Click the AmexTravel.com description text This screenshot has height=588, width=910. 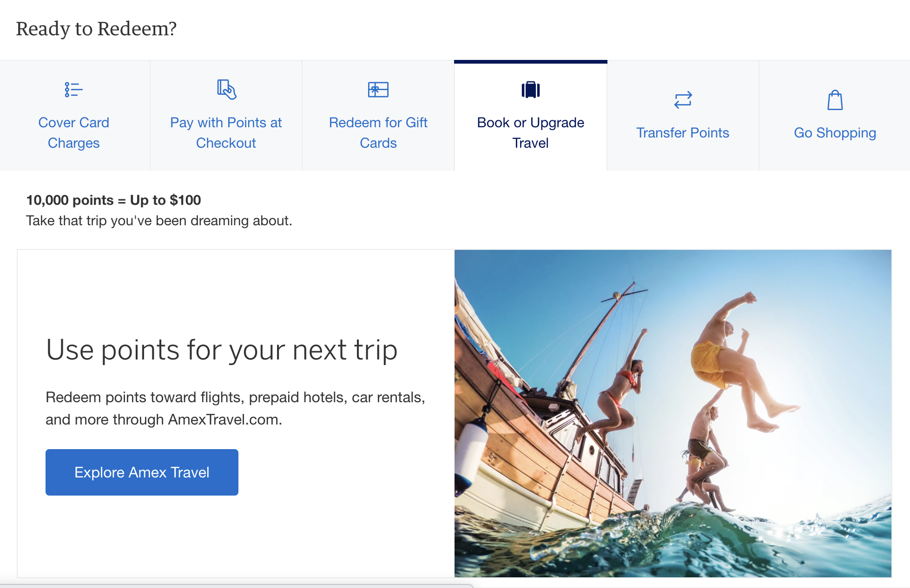pos(235,408)
